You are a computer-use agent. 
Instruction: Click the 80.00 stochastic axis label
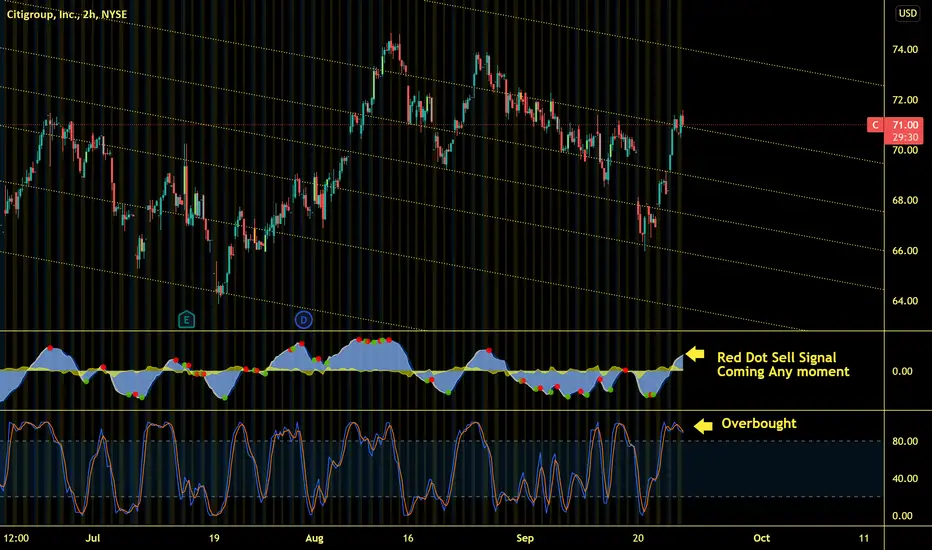(905, 441)
